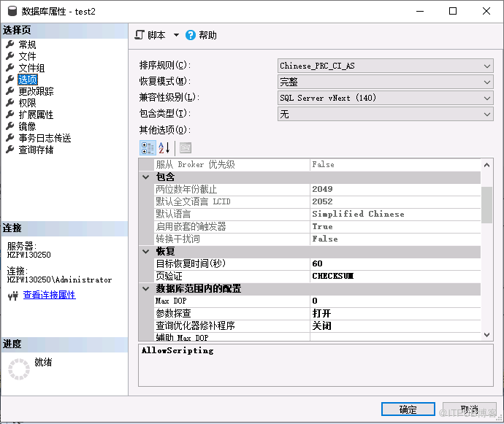
Task: Click the property pages icon
Action: tap(185, 147)
